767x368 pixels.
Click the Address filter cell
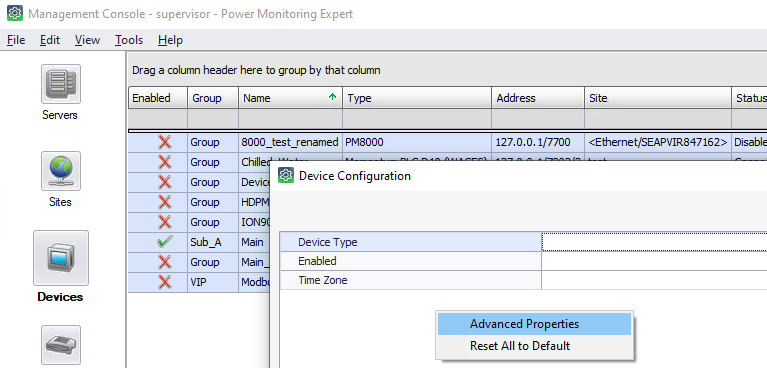538,119
